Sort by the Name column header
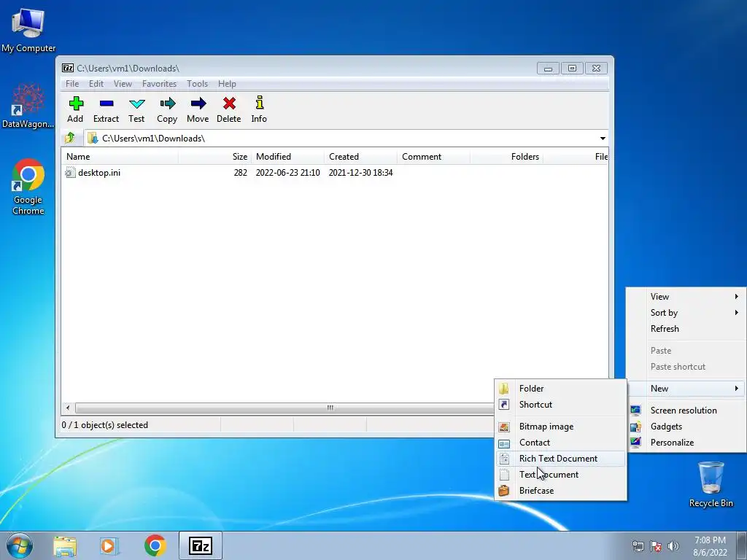 click(120, 157)
